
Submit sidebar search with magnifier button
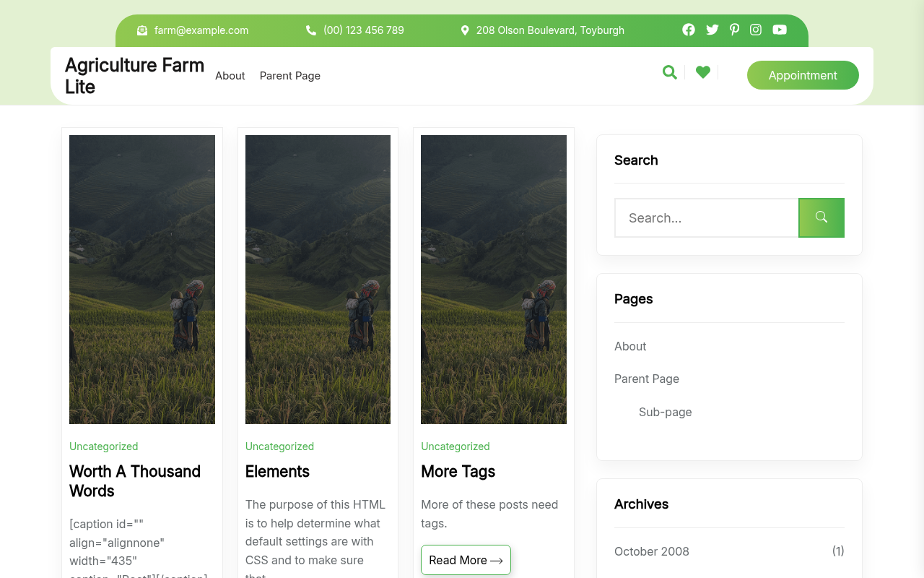point(821,217)
